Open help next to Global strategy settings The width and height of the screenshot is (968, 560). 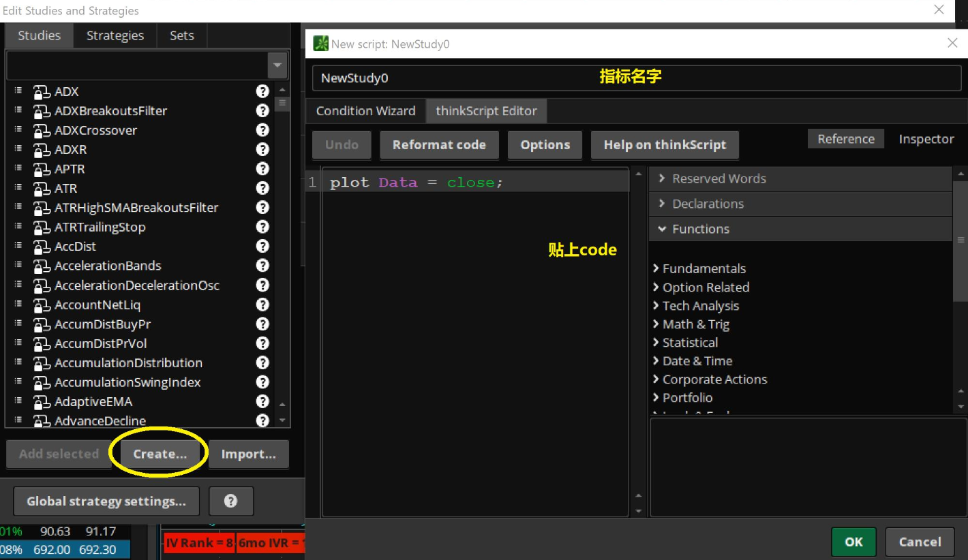231,501
